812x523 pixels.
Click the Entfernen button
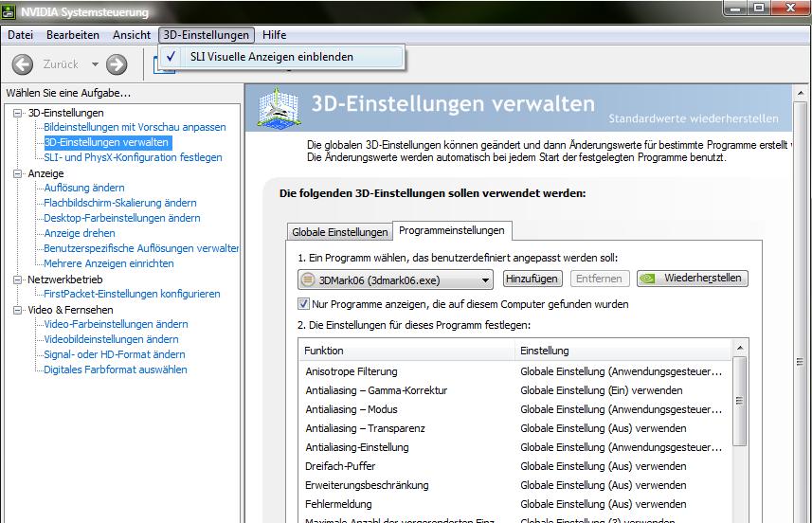pos(599,279)
